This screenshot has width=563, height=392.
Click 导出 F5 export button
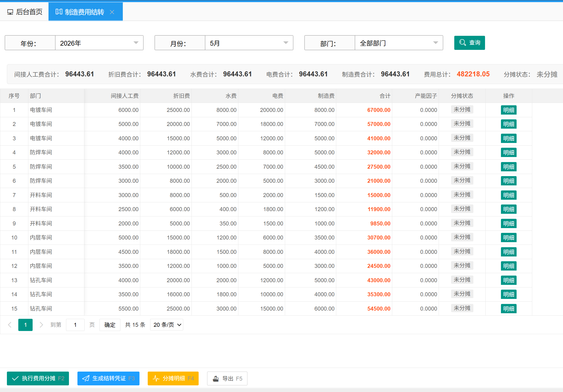click(227, 378)
